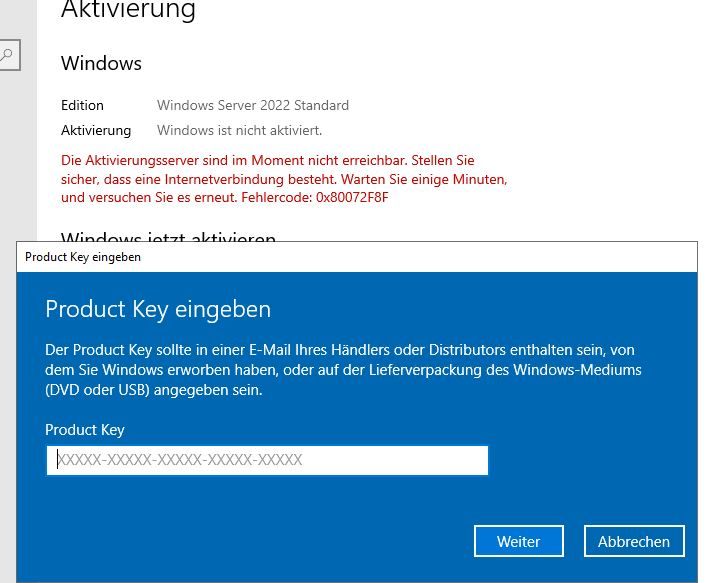Click the 'Edition' label
The width and height of the screenshot is (719, 583).
point(82,105)
